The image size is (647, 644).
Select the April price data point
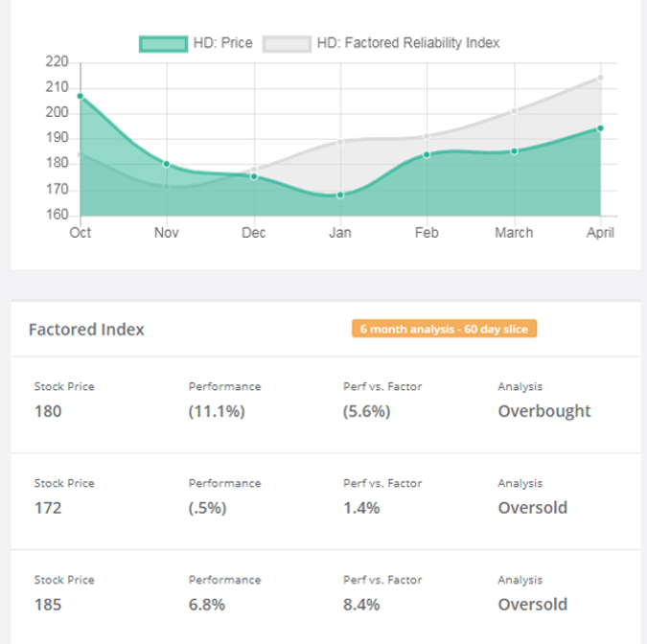600,128
